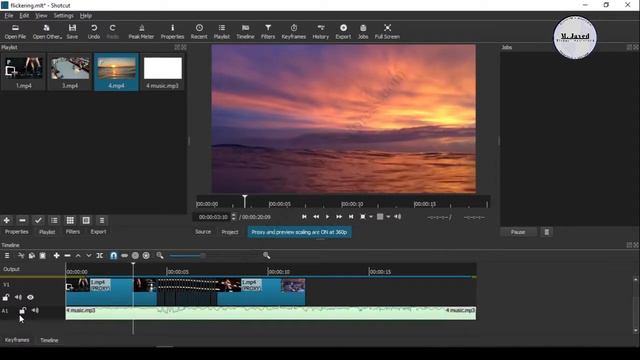Add the source to playlist with plus icon

pos(7,220)
